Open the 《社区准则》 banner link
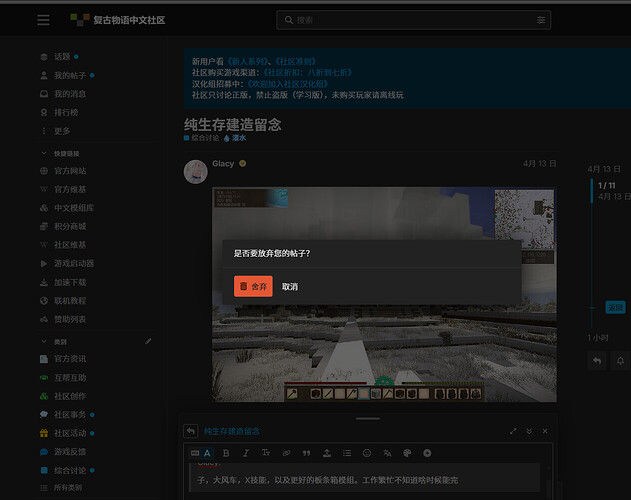The image size is (631, 500). 296,62
